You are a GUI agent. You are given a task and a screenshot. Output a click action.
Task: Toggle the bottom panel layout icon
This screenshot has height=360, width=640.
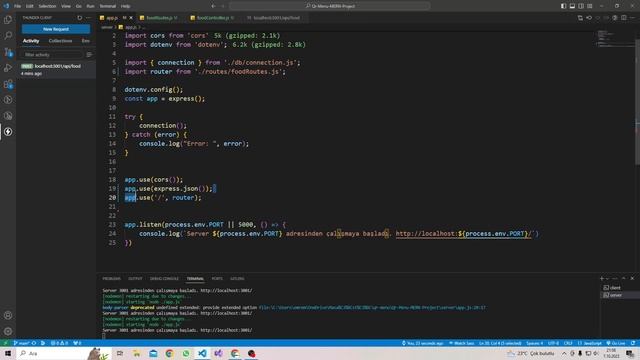(572, 6)
